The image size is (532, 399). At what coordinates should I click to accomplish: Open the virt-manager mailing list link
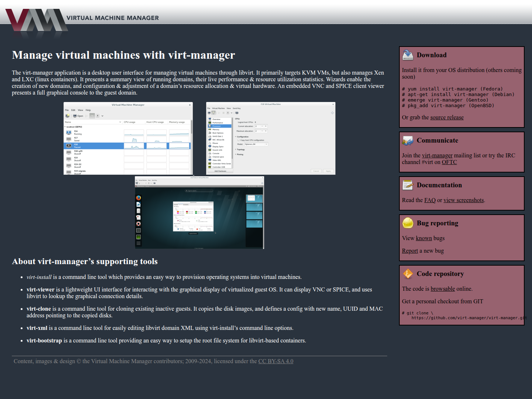coord(437,156)
